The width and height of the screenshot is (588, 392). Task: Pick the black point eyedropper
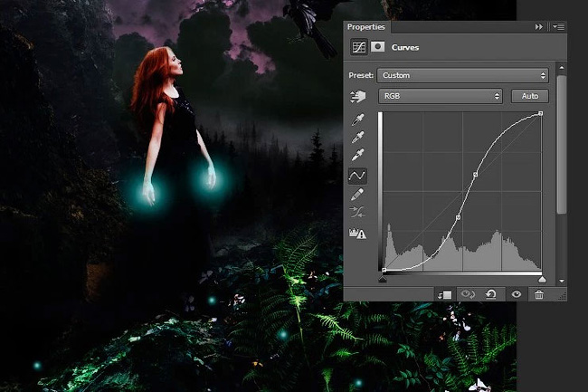click(x=357, y=120)
